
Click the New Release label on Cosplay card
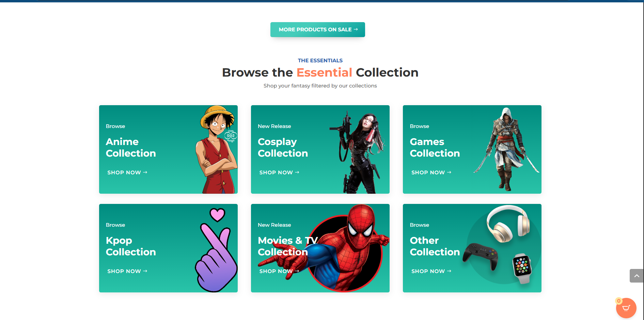[x=274, y=126]
